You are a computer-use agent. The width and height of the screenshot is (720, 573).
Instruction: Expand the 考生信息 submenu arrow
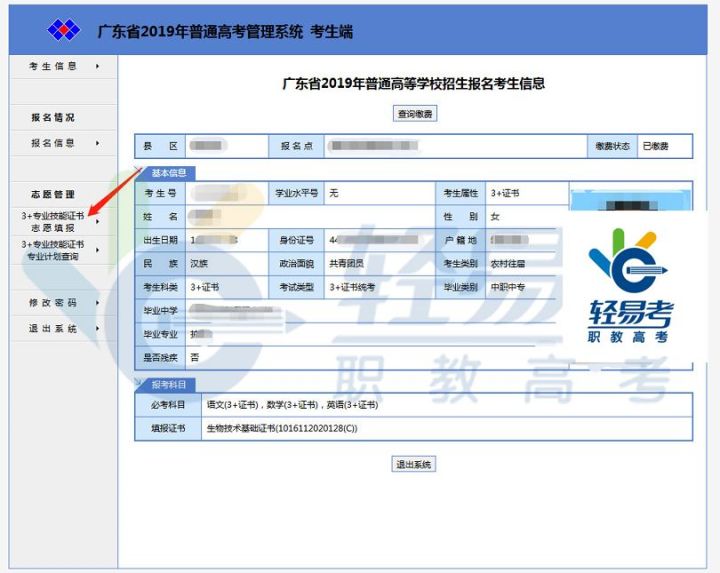(97, 67)
